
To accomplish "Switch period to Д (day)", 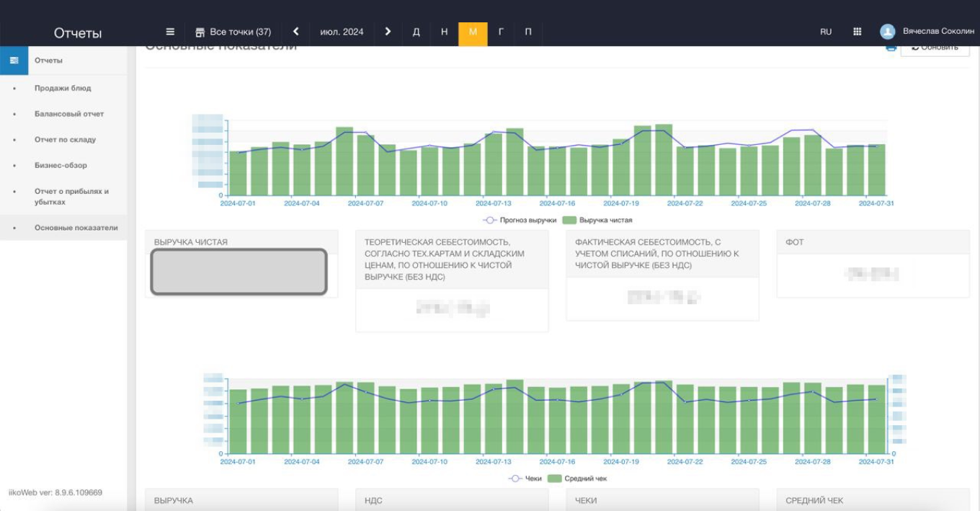I will pyautogui.click(x=416, y=32).
